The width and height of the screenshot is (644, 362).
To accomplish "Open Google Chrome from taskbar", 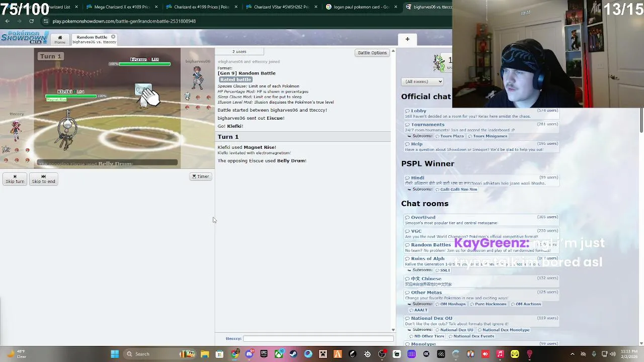I will 234,354.
